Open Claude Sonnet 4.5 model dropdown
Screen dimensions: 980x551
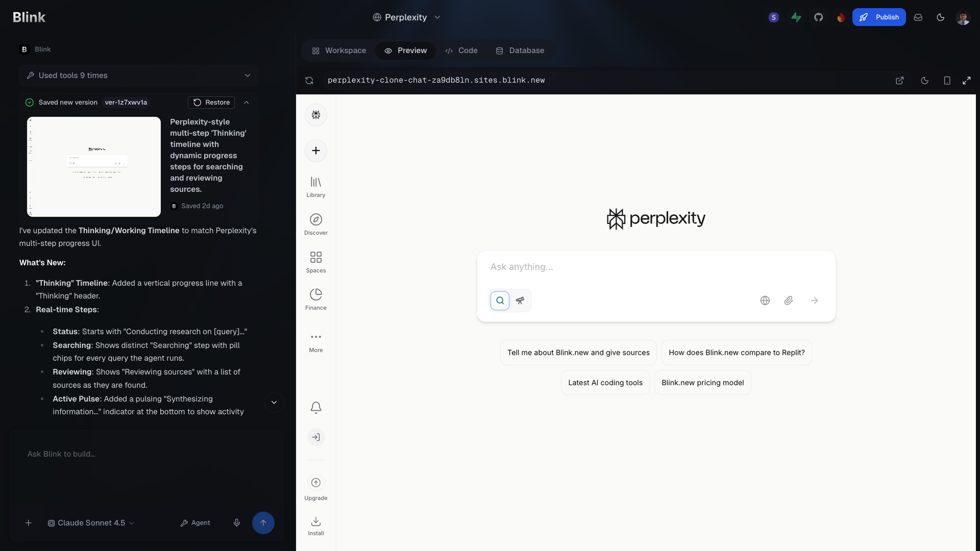click(x=91, y=523)
